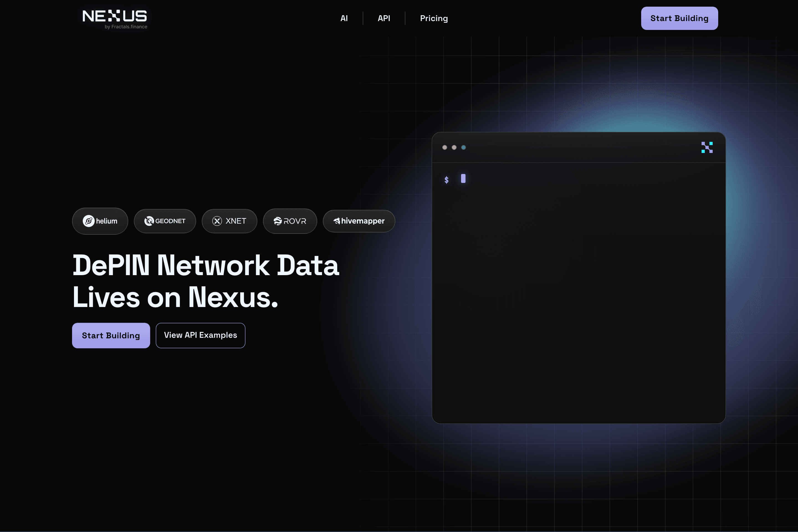Click the second gray terminal dot
The height and width of the screenshot is (532, 798).
point(454,147)
